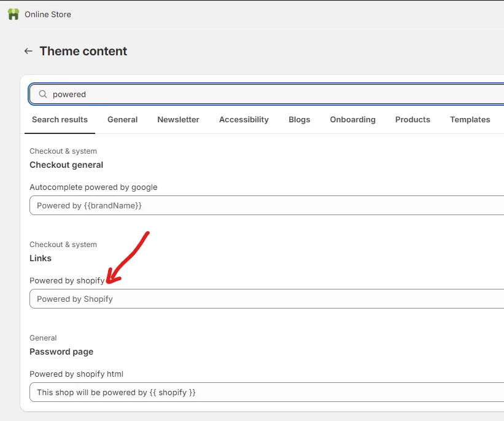Open the Onboarding tab
The image size is (504, 421).
[x=352, y=119]
